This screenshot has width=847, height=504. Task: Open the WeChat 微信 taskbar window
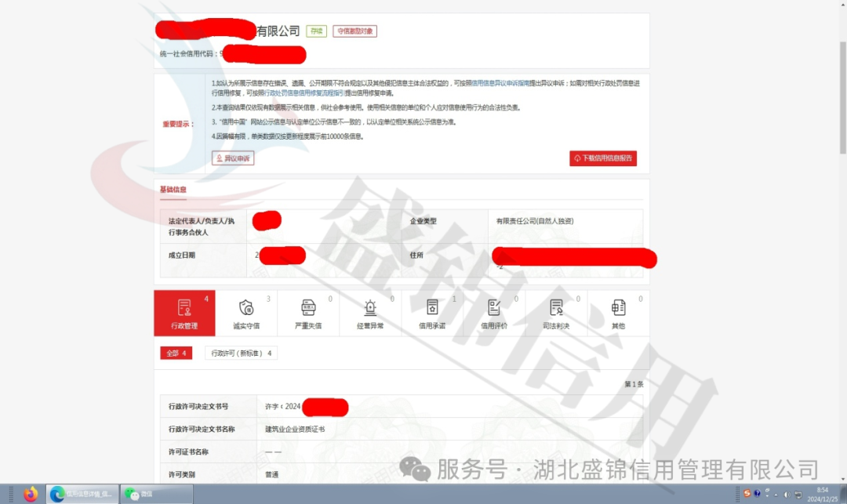tap(156, 494)
